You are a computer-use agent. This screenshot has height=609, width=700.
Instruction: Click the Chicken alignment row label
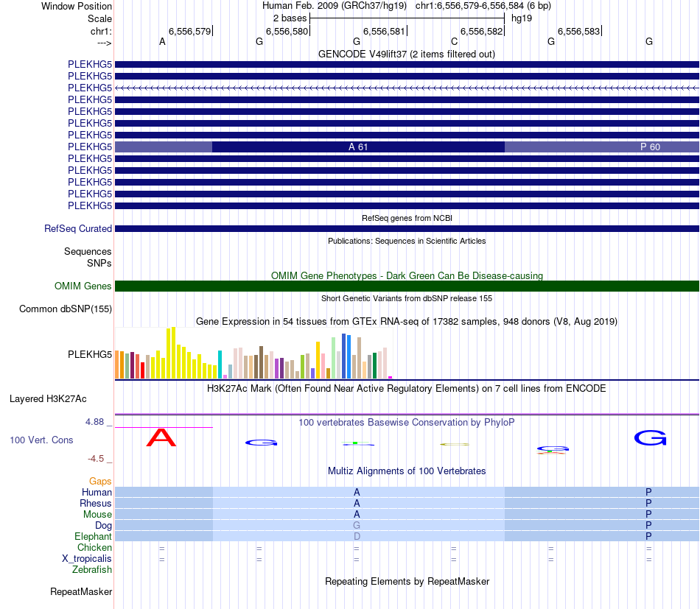(x=94, y=547)
